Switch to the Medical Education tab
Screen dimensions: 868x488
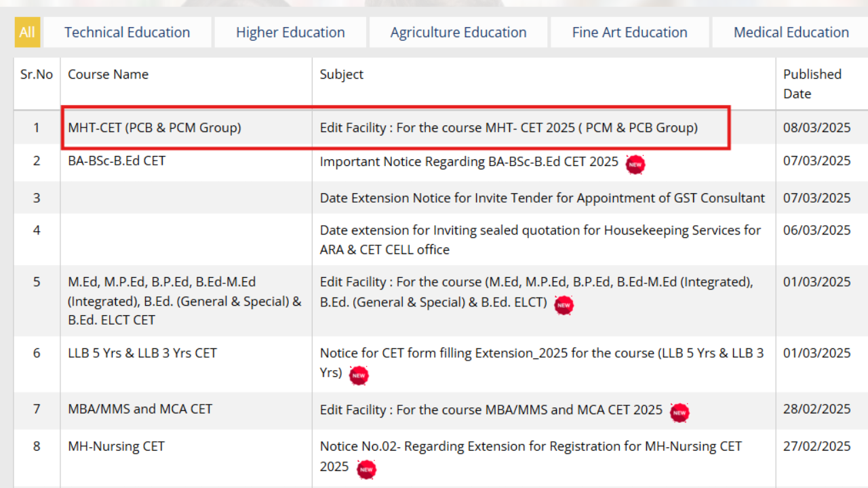pyautogui.click(x=791, y=32)
